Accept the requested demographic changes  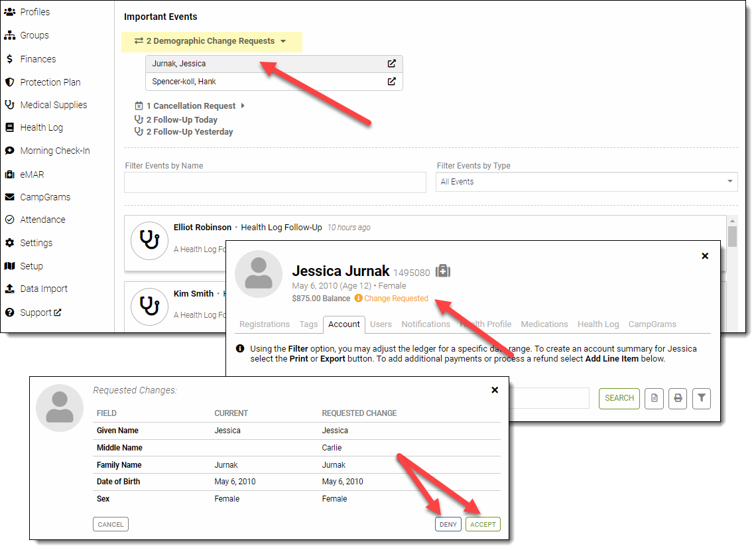482,524
